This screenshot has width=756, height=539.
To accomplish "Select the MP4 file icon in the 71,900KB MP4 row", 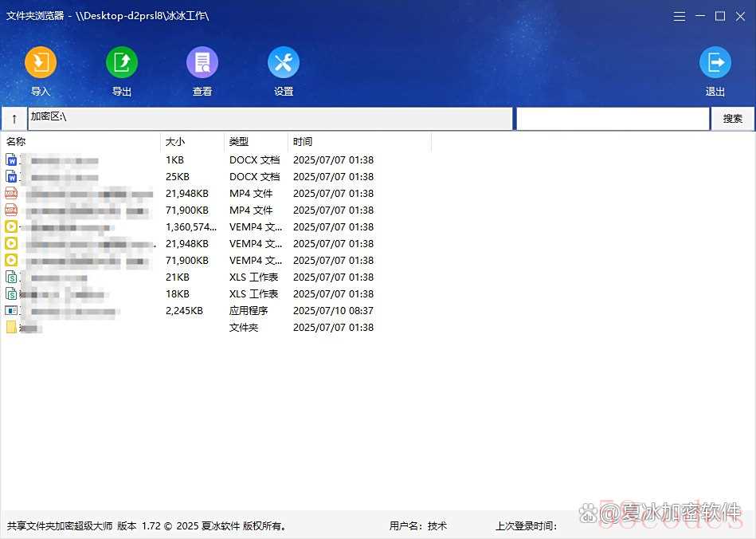I will [x=11, y=210].
